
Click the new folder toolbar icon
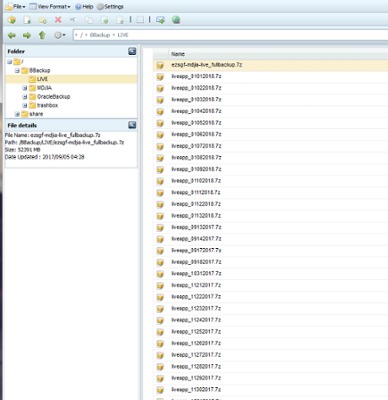tap(43, 20)
